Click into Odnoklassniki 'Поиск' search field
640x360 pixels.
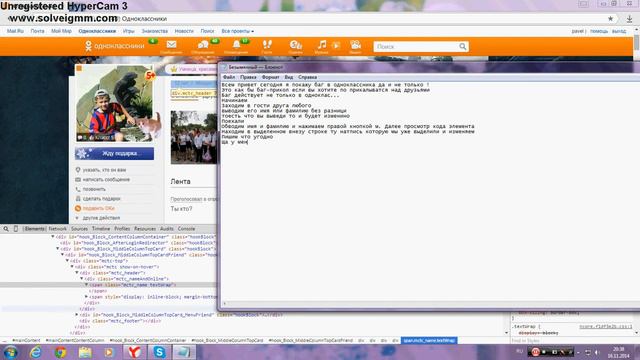coord(416,47)
